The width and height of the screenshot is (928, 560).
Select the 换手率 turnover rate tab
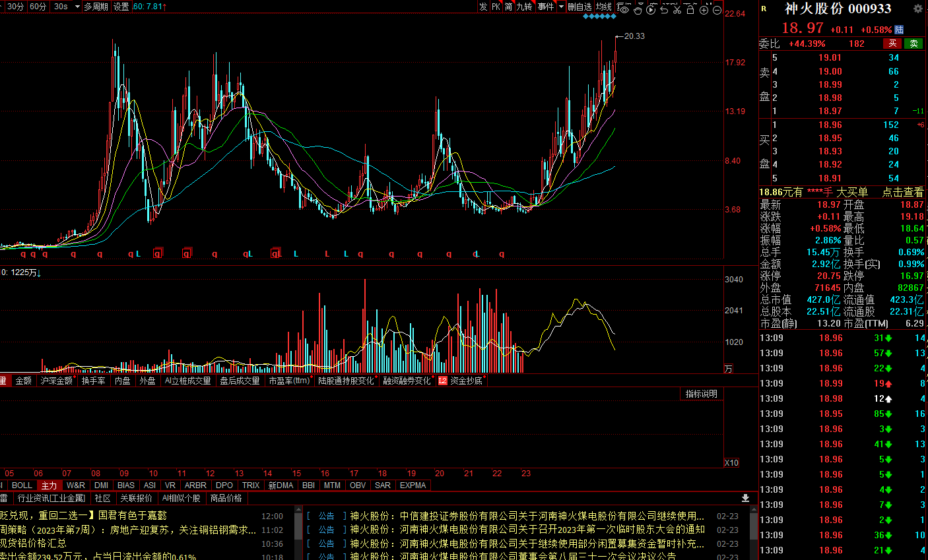pos(93,381)
